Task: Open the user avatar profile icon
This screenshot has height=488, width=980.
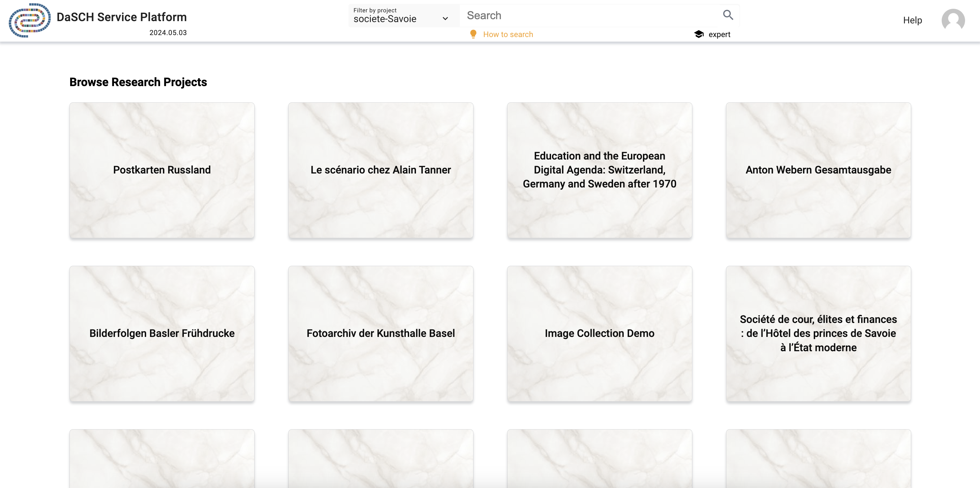Action: [953, 20]
